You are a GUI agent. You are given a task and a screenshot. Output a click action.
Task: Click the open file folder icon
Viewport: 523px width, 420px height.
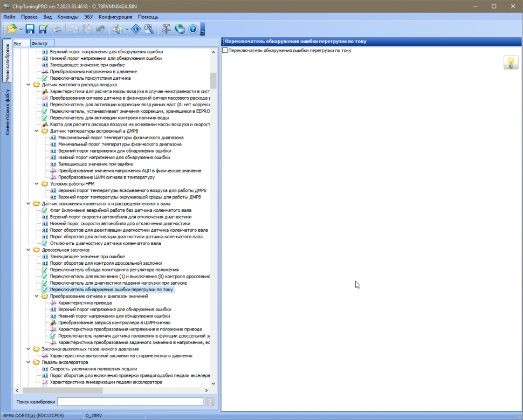(11, 29)
